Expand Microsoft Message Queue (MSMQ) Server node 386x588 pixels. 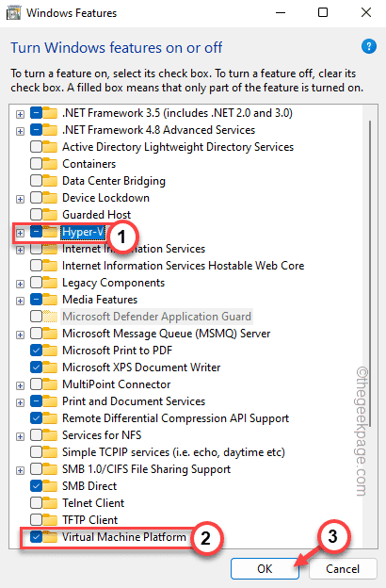pos(20,335)
